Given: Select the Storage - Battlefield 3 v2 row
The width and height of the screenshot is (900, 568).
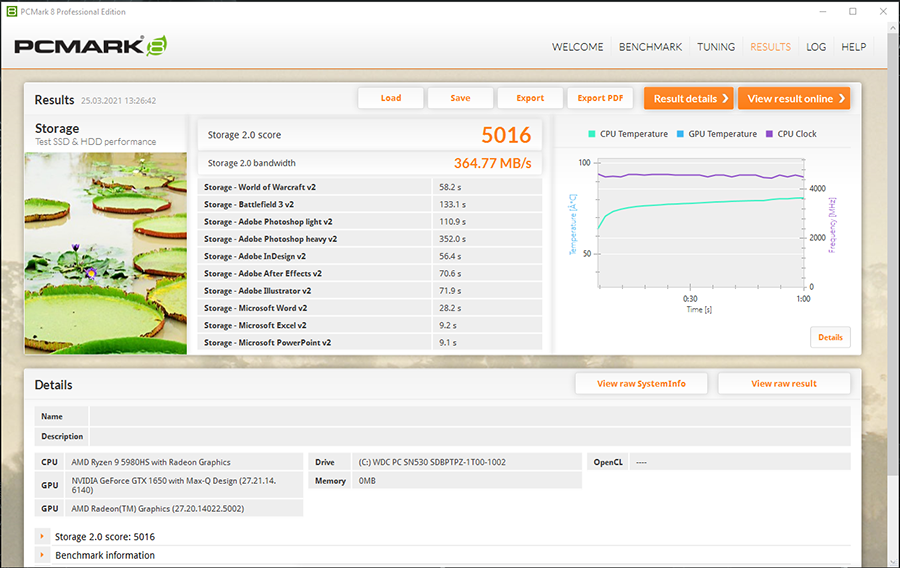Looking at the screenshot, I should coord(370,204).
